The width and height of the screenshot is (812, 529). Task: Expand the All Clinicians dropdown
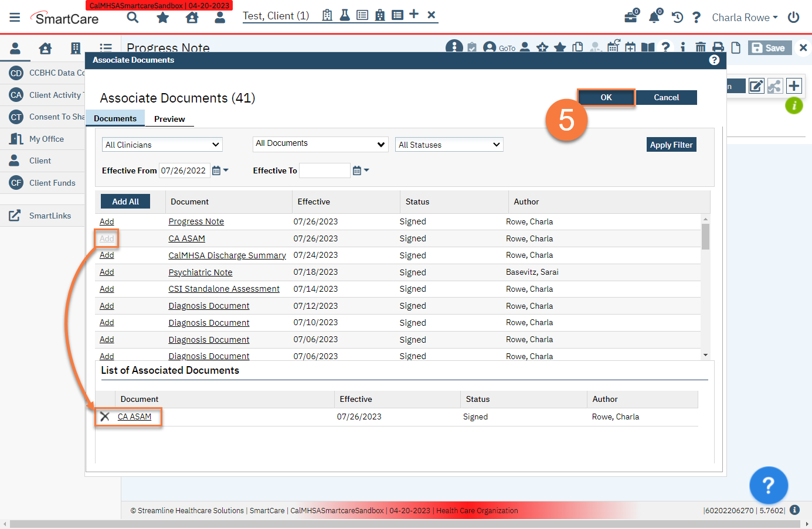tap(162, 145)
